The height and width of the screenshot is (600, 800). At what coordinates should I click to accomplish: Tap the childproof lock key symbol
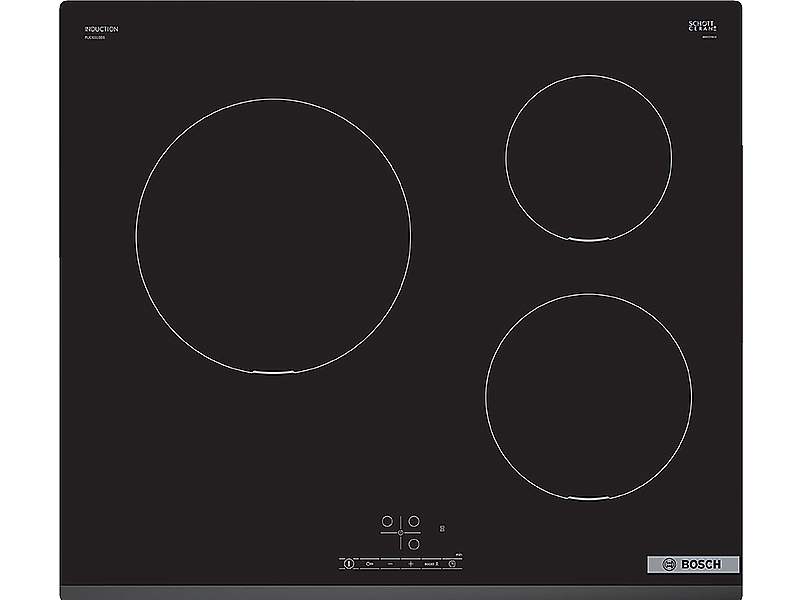point(370,564)
